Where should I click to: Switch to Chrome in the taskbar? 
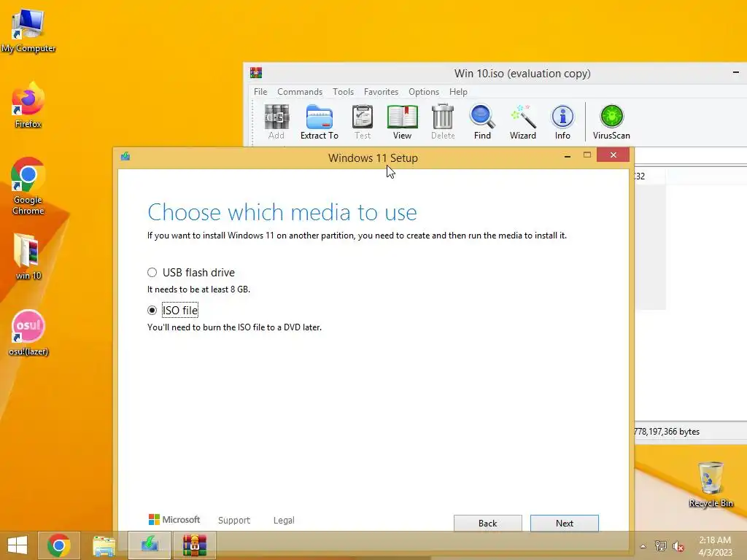pyautogui.click(x=58, y=545)
